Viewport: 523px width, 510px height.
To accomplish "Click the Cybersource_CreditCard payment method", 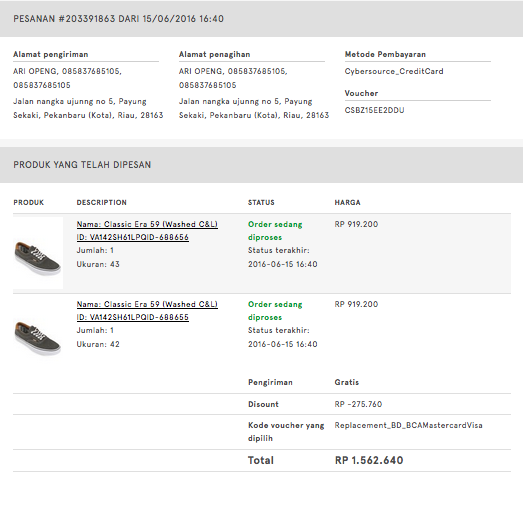I will [x=394, y=71].
